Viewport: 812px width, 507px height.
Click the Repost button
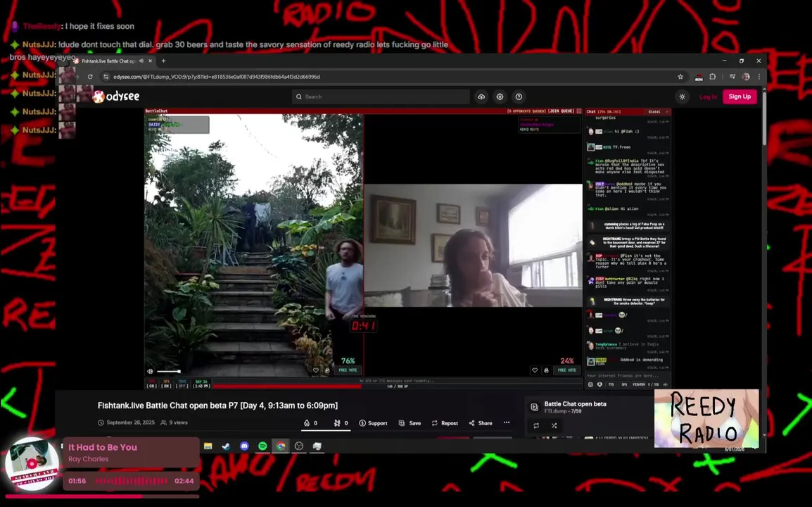point(445,423)
